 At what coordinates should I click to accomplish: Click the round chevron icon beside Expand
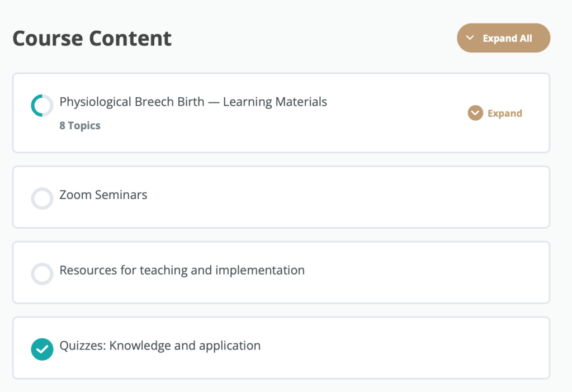475,114
